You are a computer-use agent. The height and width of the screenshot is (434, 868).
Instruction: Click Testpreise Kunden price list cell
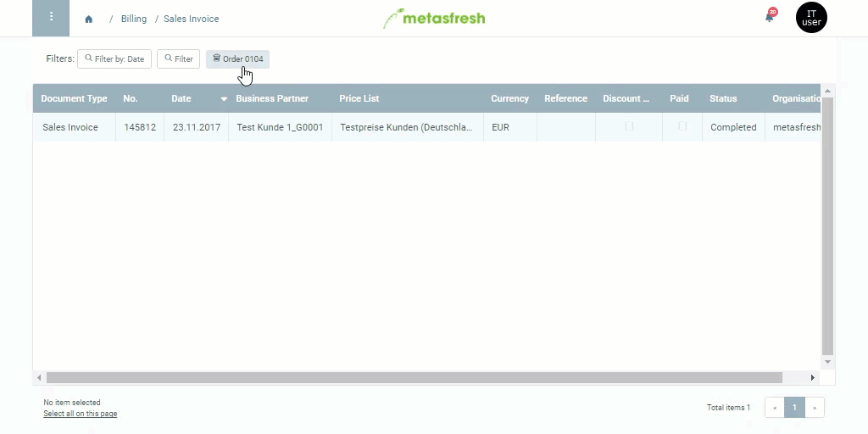[x=406, y=127]
